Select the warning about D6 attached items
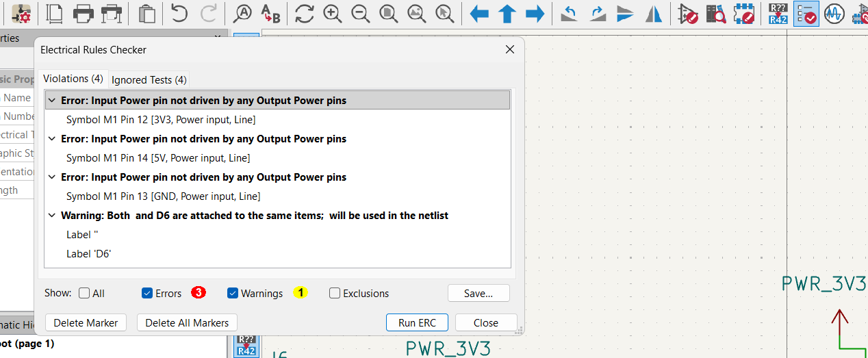The image size is (868, 358). (x=277, y=216)
